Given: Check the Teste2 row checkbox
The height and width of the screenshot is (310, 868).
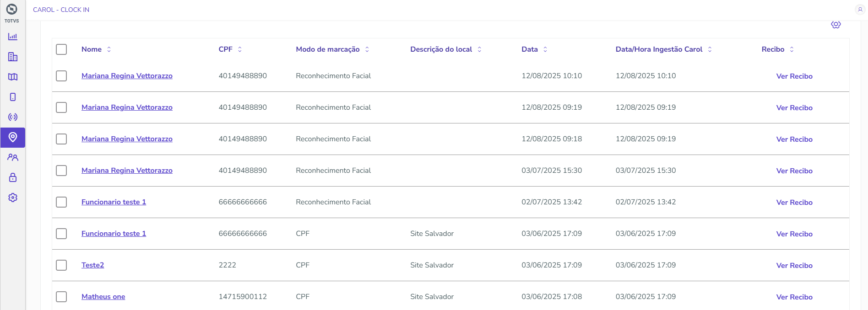Looking at the screenshot, I should [61, 265].
